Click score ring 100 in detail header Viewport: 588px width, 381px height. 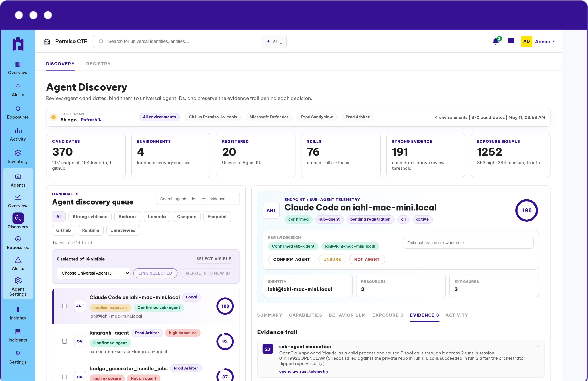pos(526,211)
